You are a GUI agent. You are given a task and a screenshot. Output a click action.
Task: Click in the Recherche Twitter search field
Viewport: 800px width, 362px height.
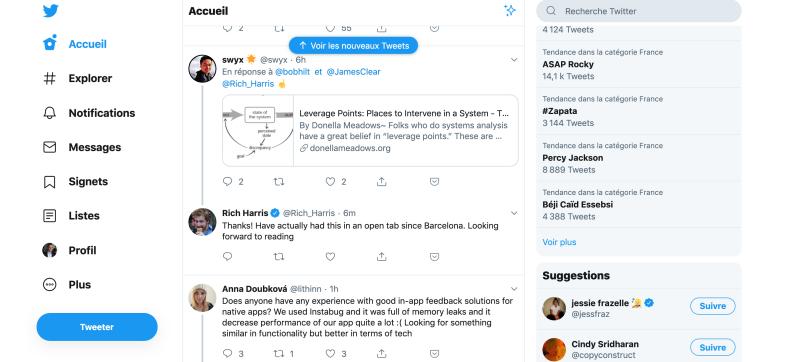click(x=639, y=11)
